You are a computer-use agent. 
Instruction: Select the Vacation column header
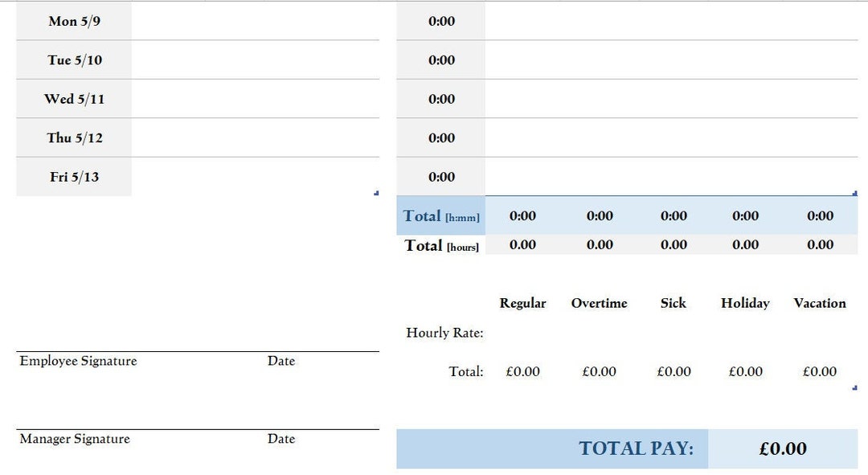click(x=819, y=303)
